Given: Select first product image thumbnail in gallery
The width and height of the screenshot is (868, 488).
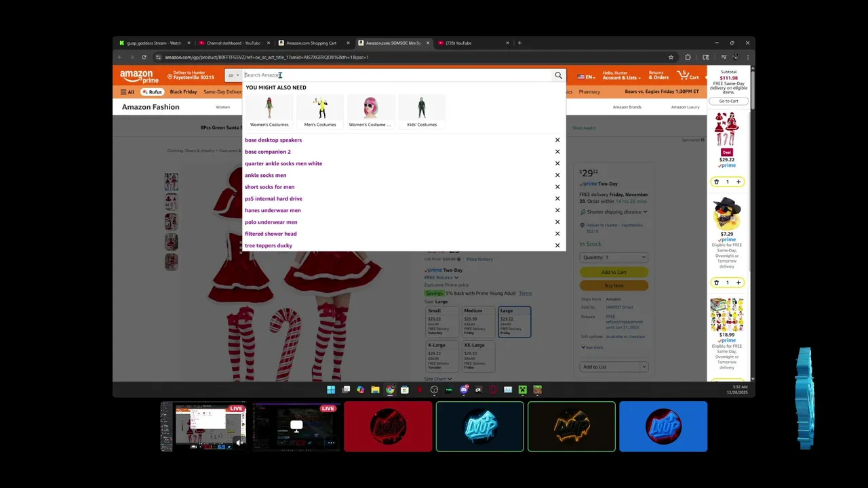Looking at the screenshot, I should click(171, 181).
